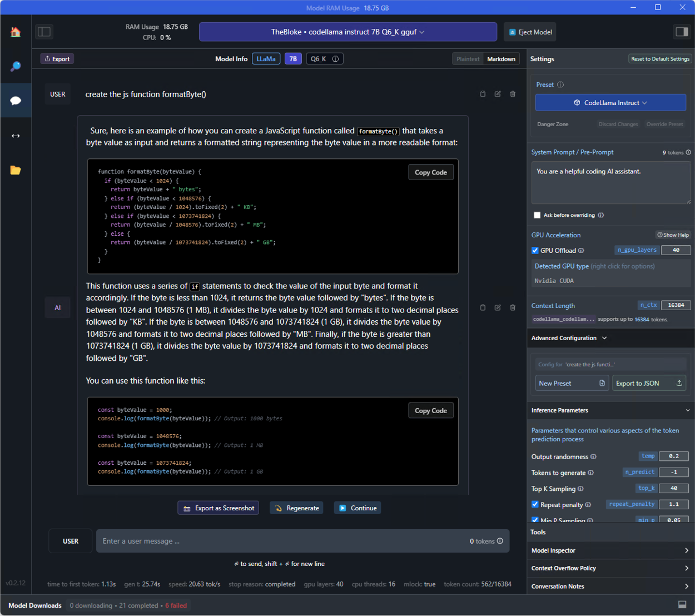Click the n_ctx context length field
The height and width of the screenshot is (616, 695).
coord(676,305)
